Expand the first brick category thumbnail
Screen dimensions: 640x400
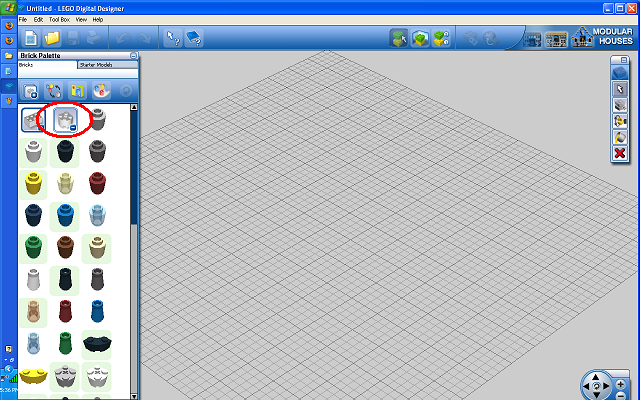pyautogui.click(x=33, y=120)
